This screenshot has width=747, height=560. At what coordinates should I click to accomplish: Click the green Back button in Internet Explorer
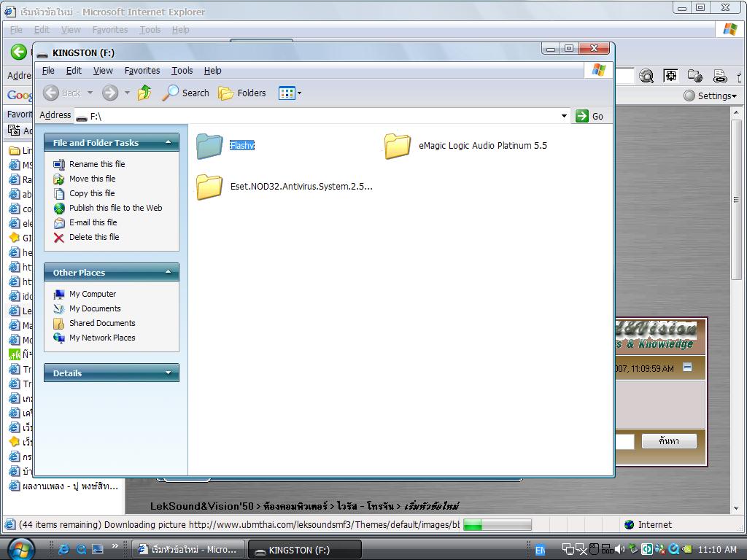coord(19,52)
